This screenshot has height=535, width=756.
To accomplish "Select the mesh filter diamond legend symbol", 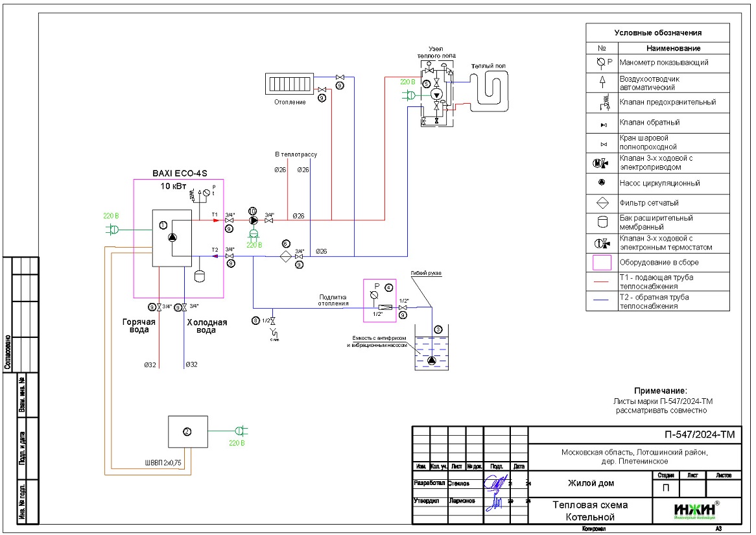I will click(x=602, y=203).
